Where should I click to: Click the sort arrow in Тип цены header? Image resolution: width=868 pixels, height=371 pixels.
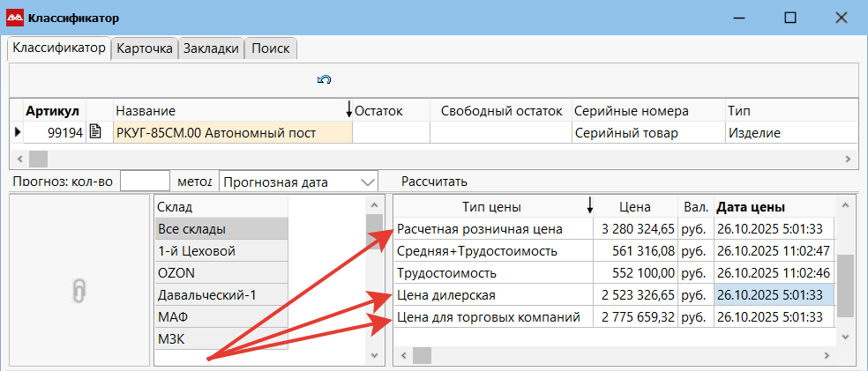[588, 207]
